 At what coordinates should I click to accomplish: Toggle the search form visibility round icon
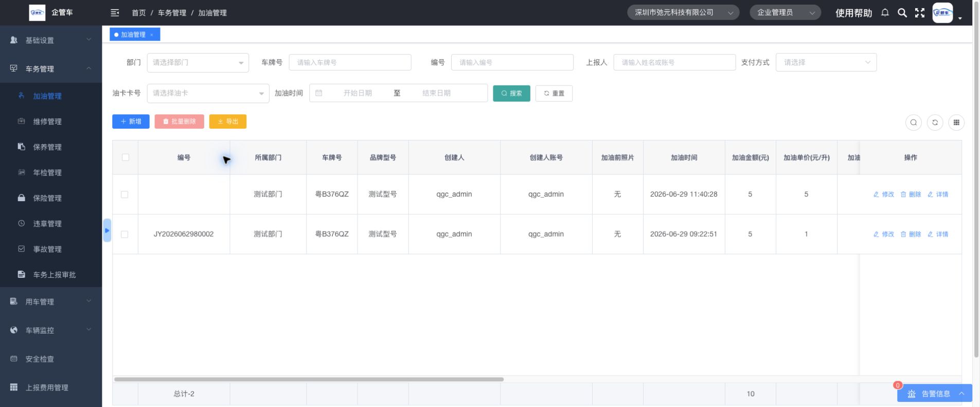pyautogui.click(x=914, y=122)
